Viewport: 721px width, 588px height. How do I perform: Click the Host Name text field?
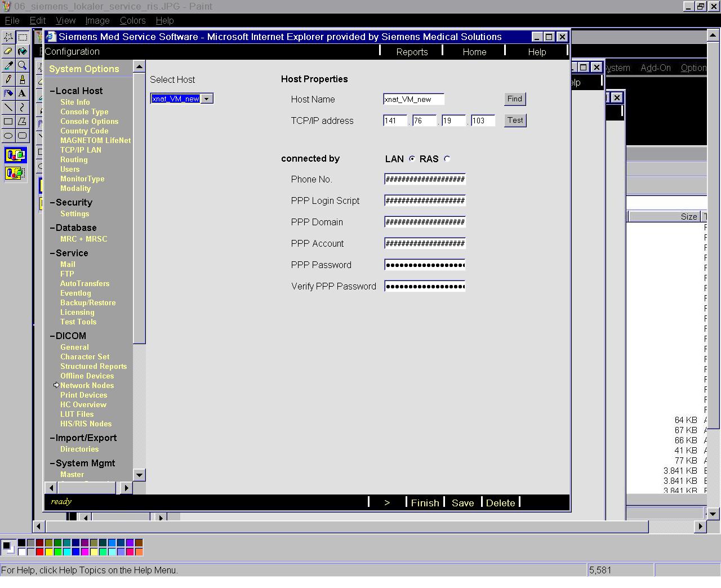coord(413,99)
